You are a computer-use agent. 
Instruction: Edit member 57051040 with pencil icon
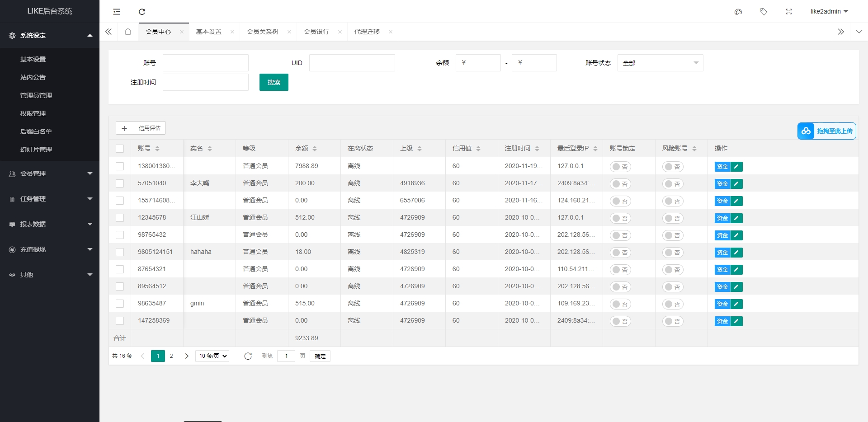tap(736, 184)
